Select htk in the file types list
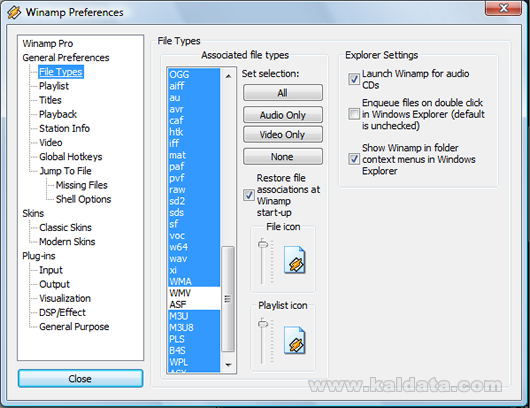Screen dimensions: 530x408 coord(194,132)
